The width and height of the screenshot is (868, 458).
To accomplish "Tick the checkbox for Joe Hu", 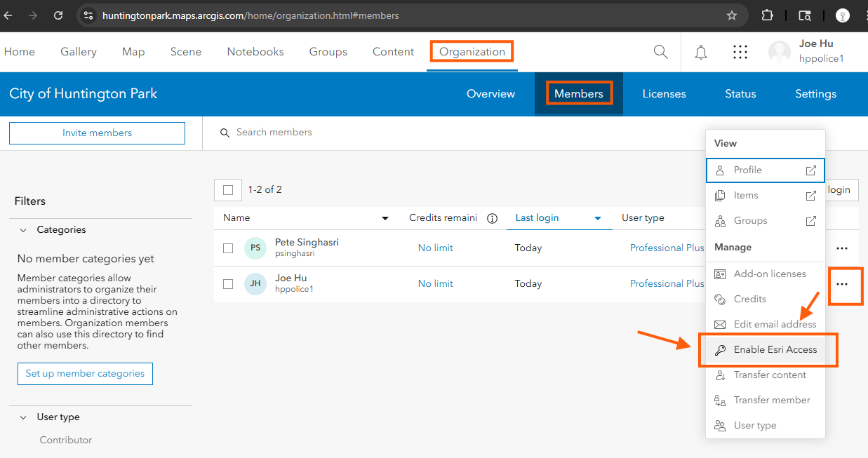I will (x=228, y=284).
